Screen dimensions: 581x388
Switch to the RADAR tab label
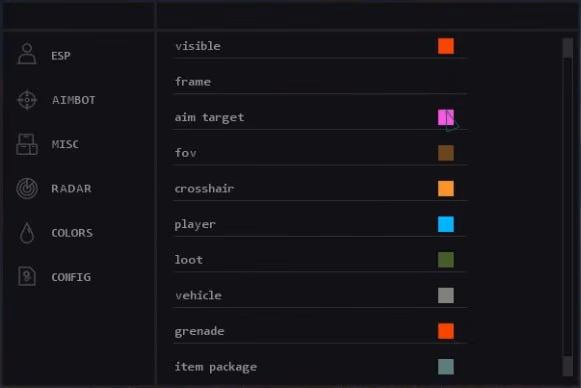pos(71,189)
